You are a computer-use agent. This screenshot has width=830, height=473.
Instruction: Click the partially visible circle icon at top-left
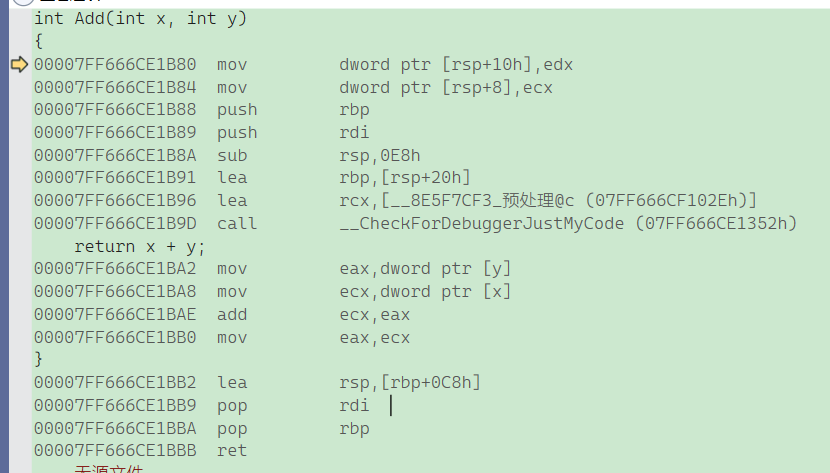pos(23,2)
